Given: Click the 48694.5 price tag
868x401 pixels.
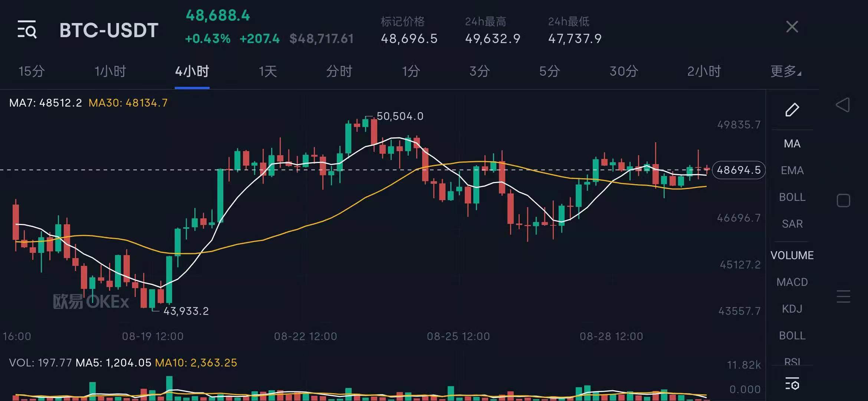Looking at the screenshot, I should pos(738,170).
